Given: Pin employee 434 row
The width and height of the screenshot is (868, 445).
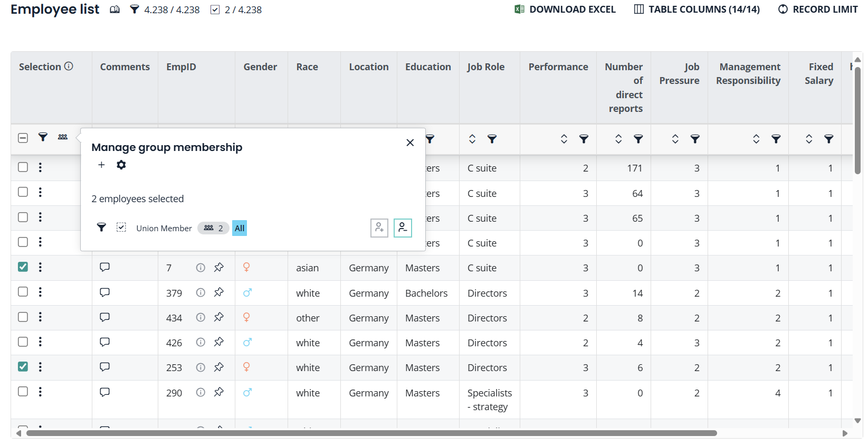Looking at the screenshot, I should 219,317.
